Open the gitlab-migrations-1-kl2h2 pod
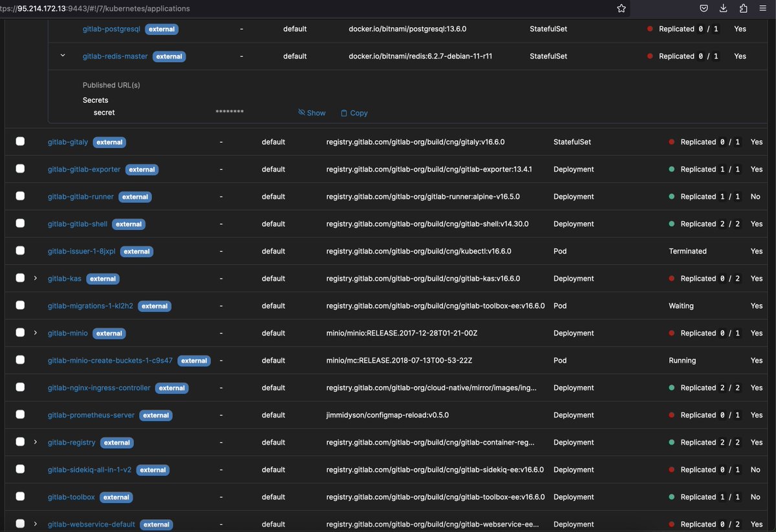This screenshot has width=776, height=532. [91, 306]
